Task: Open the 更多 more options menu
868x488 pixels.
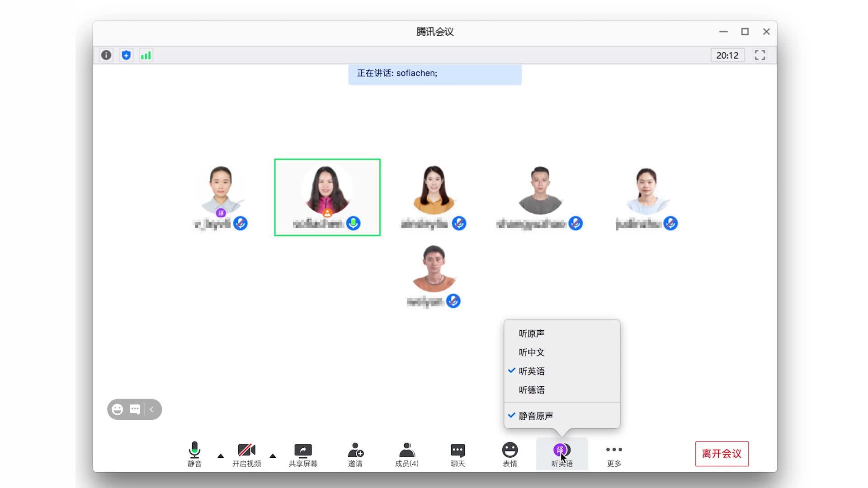Action: coord(614,454)
